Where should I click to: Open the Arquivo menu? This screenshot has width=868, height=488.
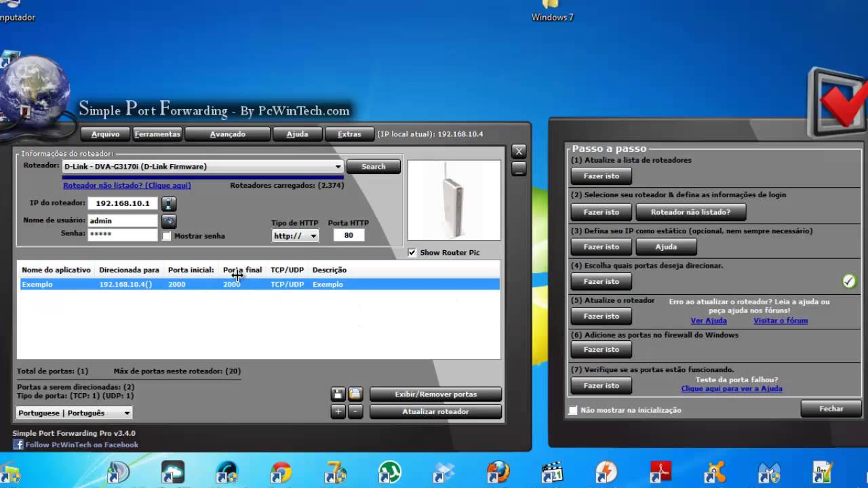coord(105,134)
